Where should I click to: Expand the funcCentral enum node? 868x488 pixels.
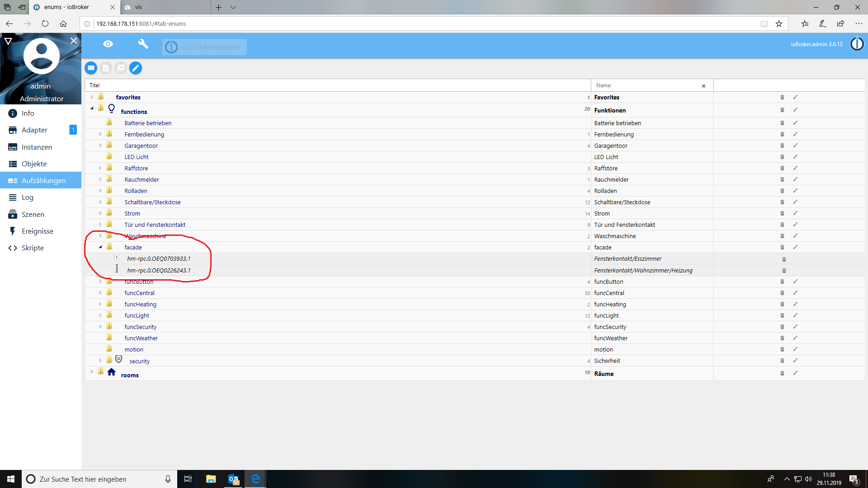[100, 293]
